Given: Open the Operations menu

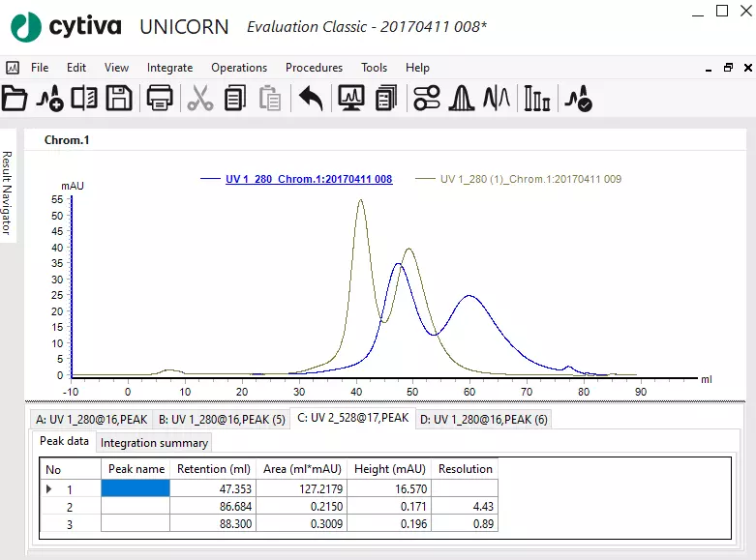Looking at the screenshot, I should (239, 68).
